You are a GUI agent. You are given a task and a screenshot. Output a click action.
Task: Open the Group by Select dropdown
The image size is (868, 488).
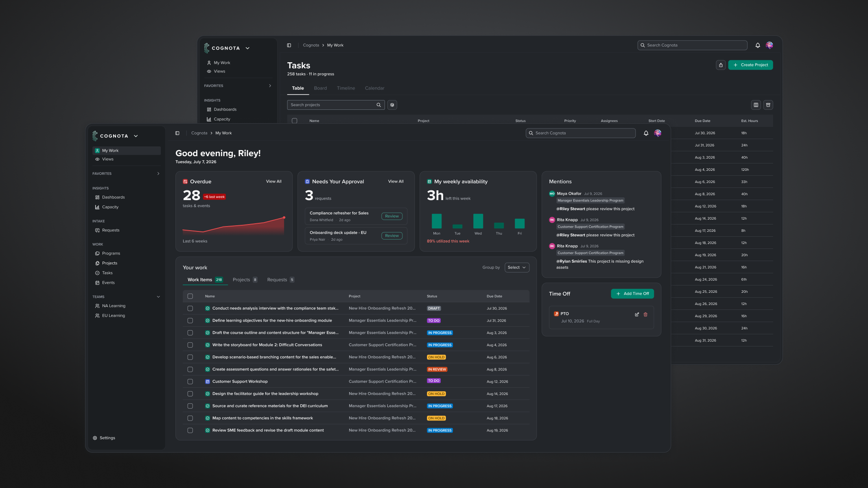pyautogui.click(x=517, y=268)
